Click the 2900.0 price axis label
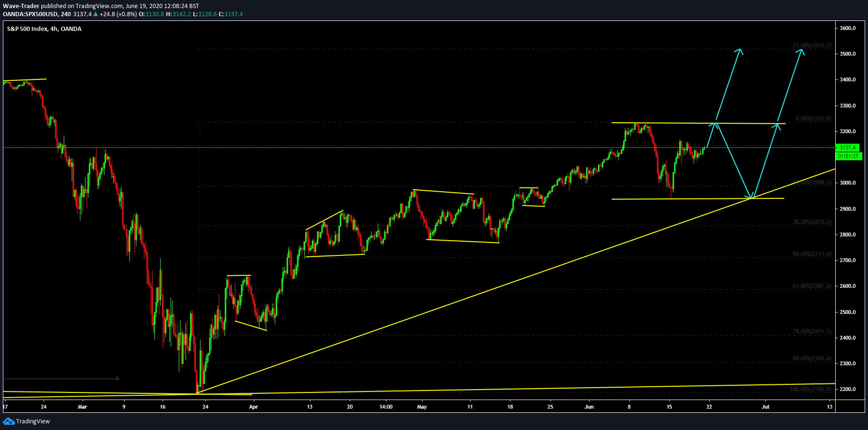 coord(848,209)
